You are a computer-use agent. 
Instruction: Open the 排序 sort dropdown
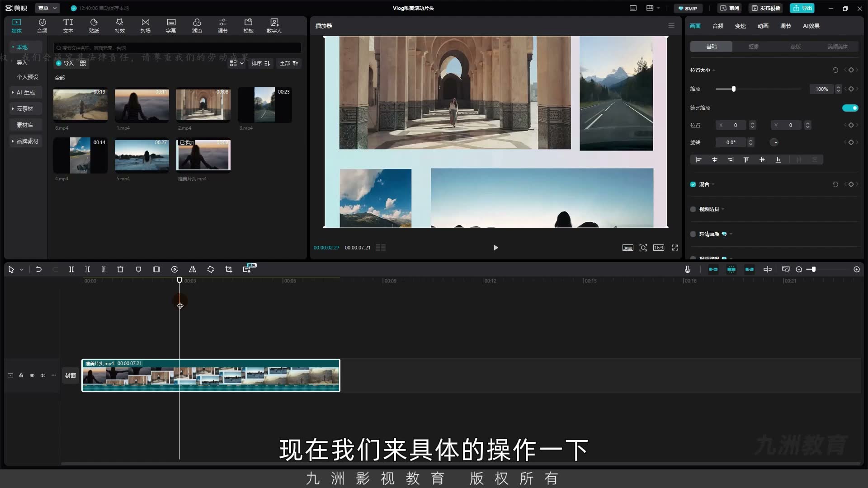(x=261, y=63)
